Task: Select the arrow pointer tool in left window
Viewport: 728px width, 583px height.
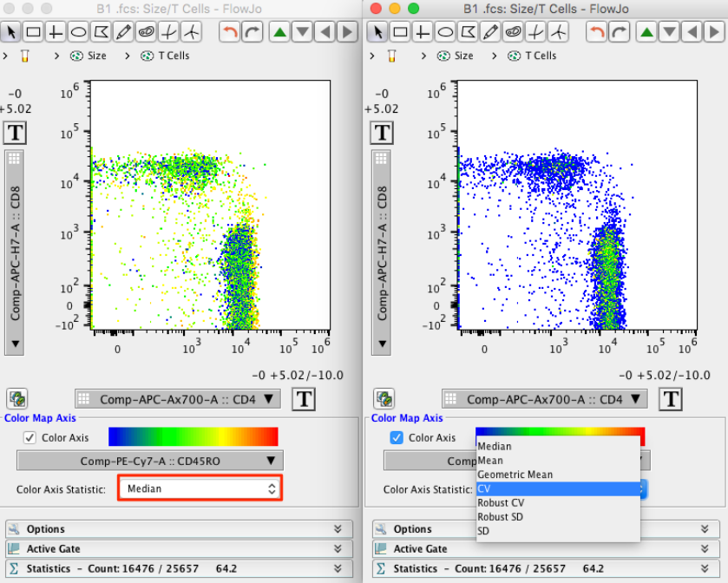Action: pyautogui.click(x=10, y=32)
